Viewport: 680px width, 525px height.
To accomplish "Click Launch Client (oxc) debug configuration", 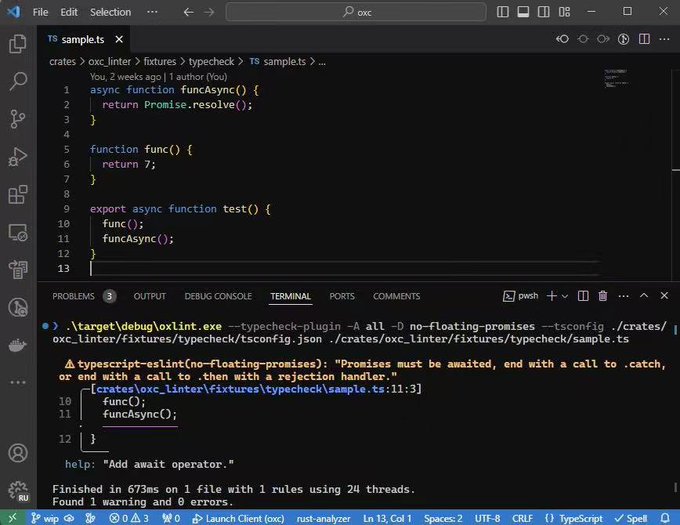I will [239, 518].
